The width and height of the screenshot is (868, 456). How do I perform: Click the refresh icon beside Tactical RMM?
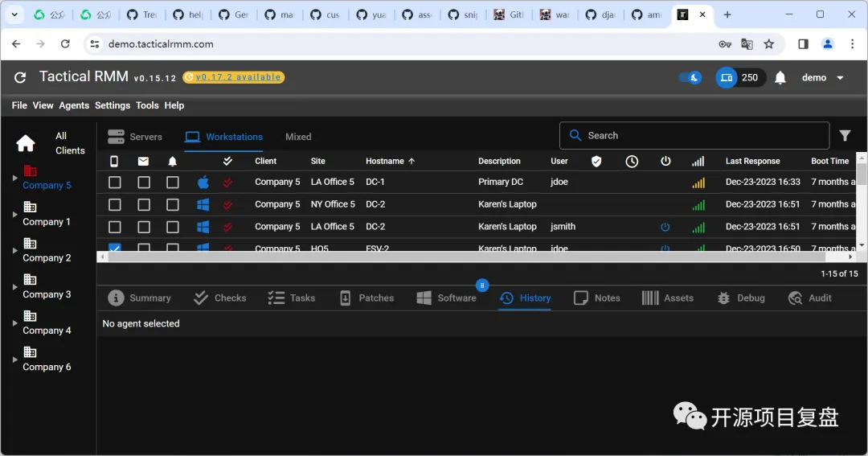click(21, 77)
